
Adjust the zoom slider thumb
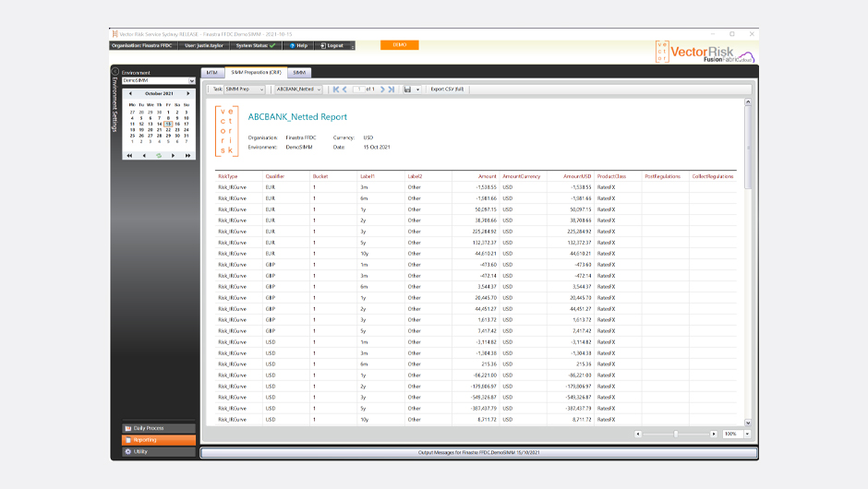pos(676,435)
